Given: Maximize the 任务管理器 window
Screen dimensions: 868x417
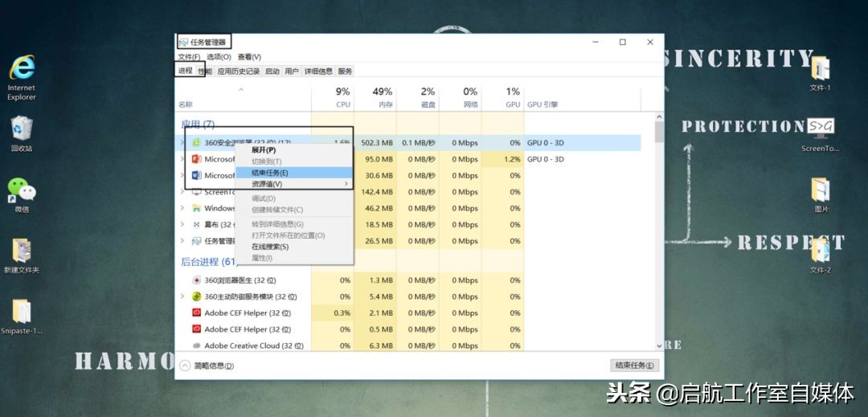Looking at the screenshot, I should (x=623, y=42).
